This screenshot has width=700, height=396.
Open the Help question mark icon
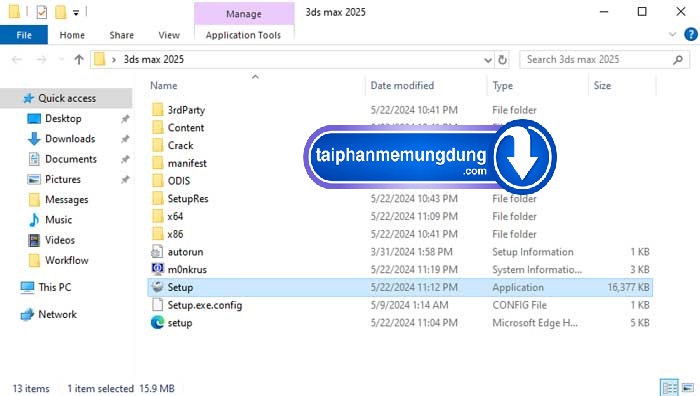coord(691,34)
